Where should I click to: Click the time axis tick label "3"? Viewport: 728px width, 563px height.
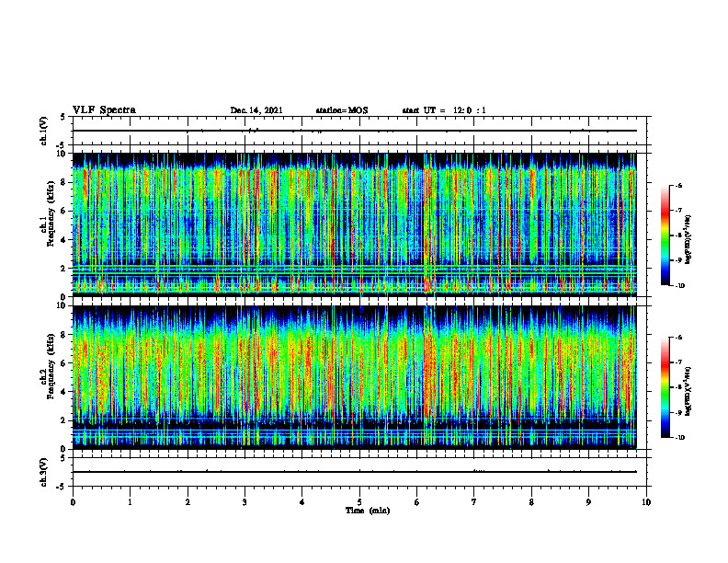coord(245,502)
